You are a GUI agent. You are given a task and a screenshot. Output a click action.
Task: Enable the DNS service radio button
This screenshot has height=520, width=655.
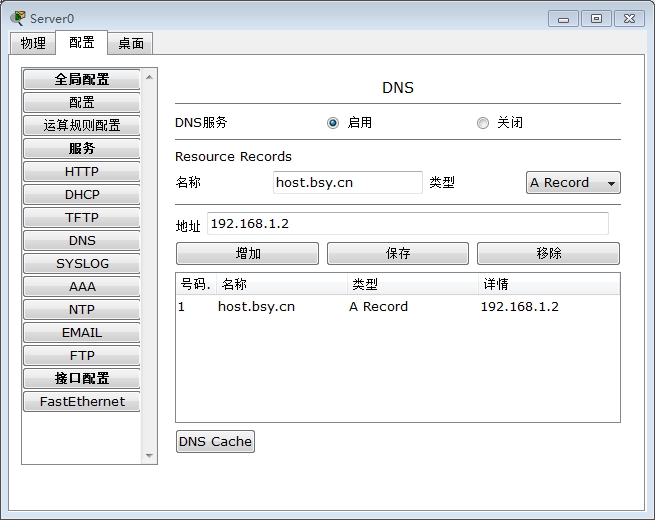pyautogui.click(x=333, y=123)
